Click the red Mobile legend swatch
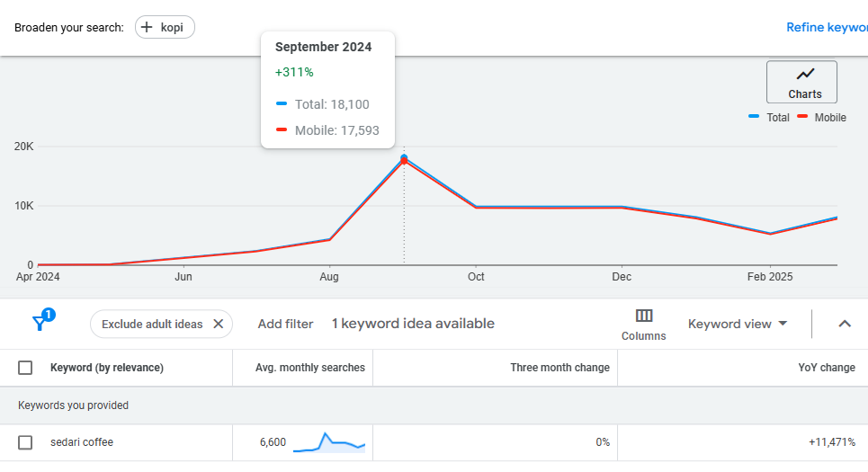 802,117
